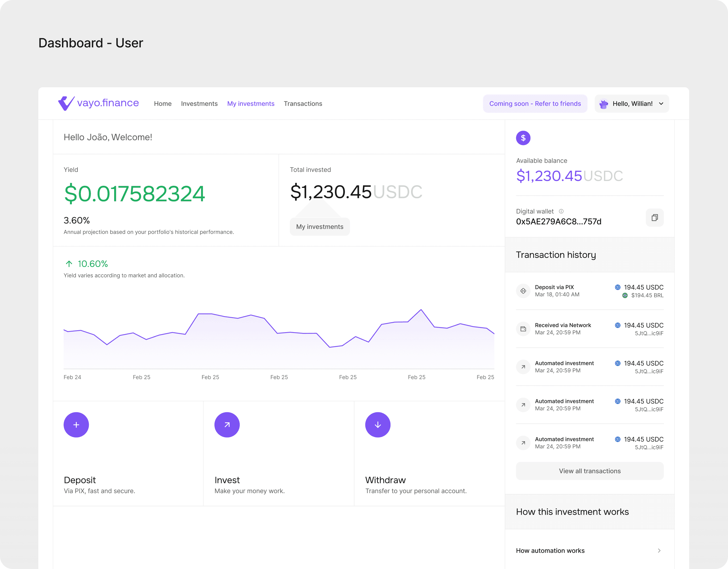Click Make your money work. text
728x569 pixels.
(249, 491)
